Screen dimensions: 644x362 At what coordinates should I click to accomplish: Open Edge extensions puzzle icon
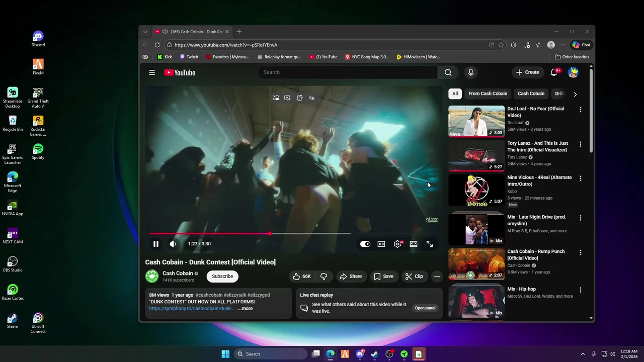[513, 45]
